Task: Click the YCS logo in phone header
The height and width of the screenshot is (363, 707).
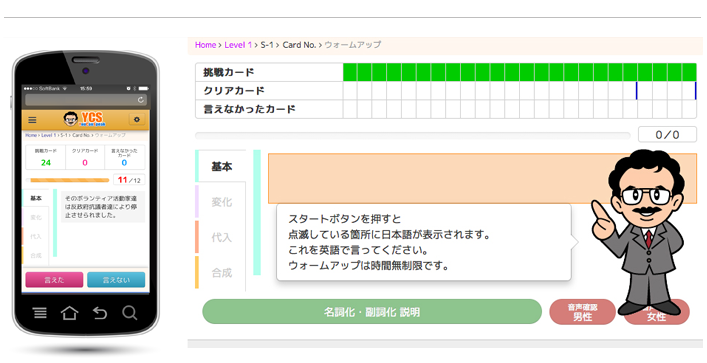Action: point(84,119)
